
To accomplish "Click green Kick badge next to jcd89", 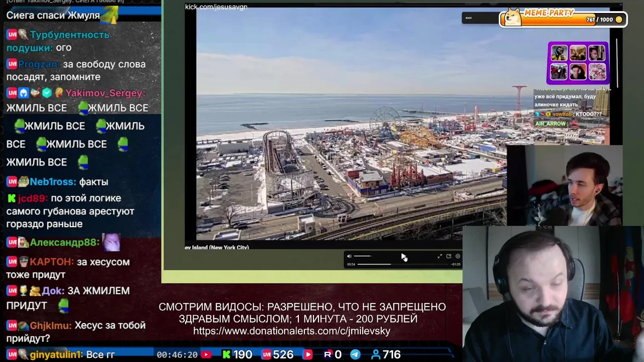I will [x=12, y=199].
